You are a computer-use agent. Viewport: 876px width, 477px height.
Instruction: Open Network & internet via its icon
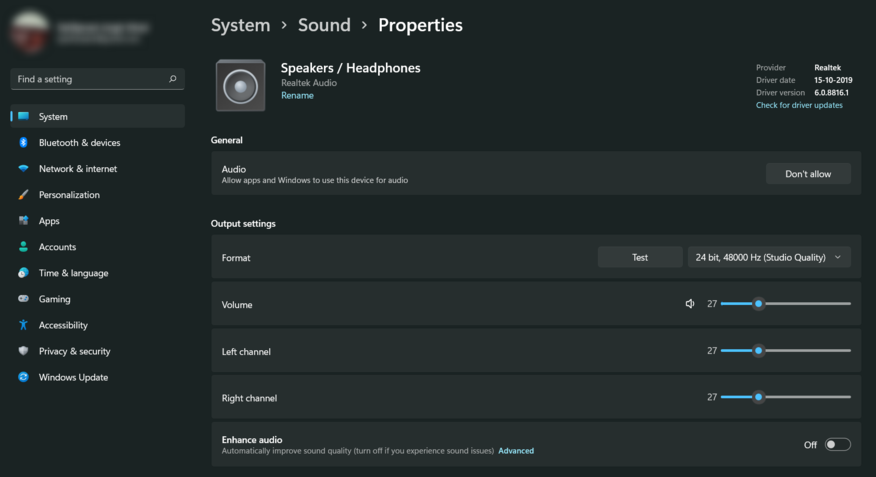(x=23, y=169)
